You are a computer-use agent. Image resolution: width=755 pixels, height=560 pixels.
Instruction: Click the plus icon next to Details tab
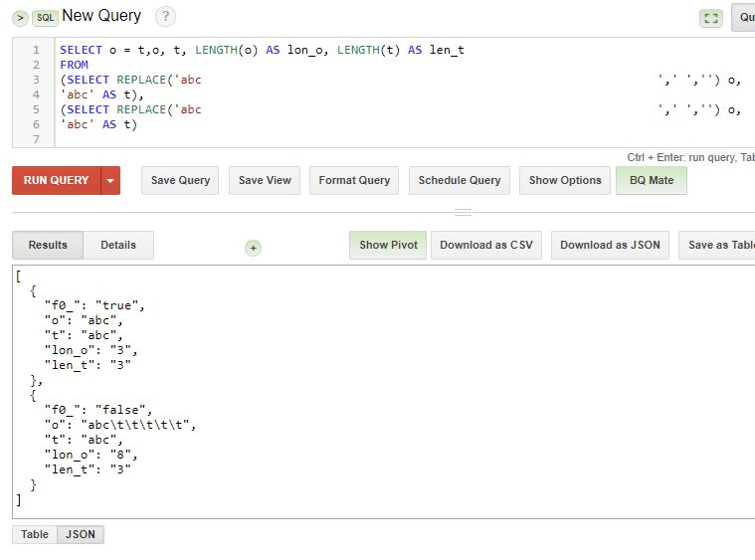(x=253, y=248)
